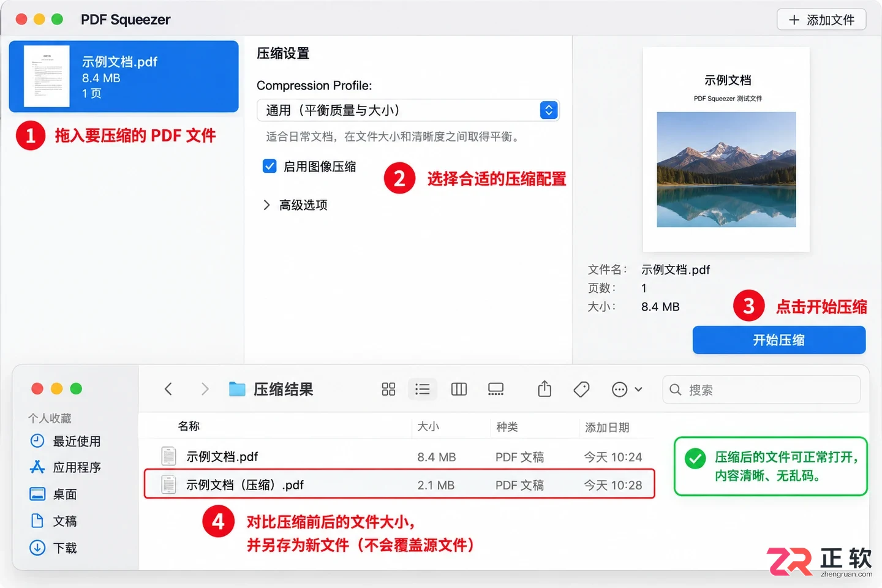Viewport: 882px width, 588px height.
Task: Switch Finder to list view
Action: [422, 389]
